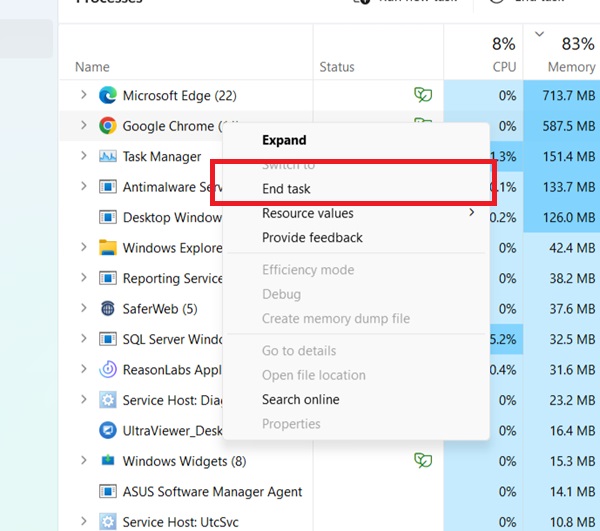The width and height of the screenshot is (600, 531).
Task: Expand the Antimalware Service row
Action: [84, 186]
